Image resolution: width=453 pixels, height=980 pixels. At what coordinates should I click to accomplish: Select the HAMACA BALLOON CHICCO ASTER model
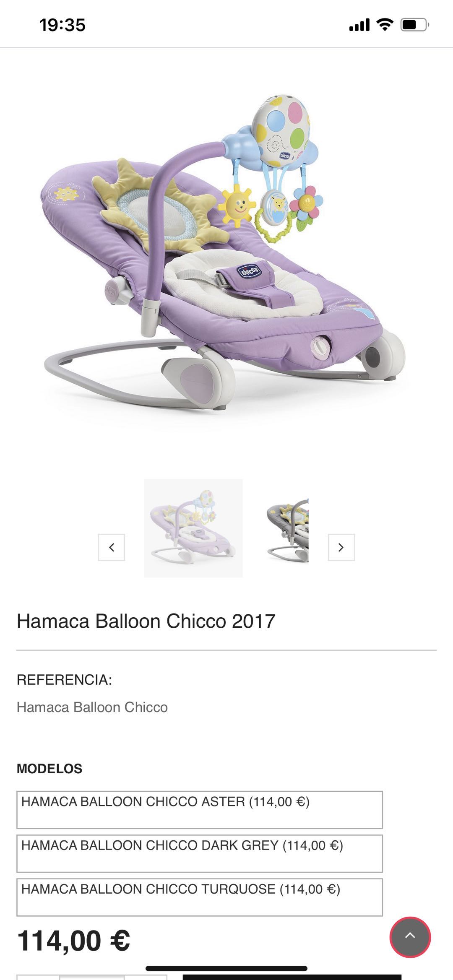[x=200, y=809]
